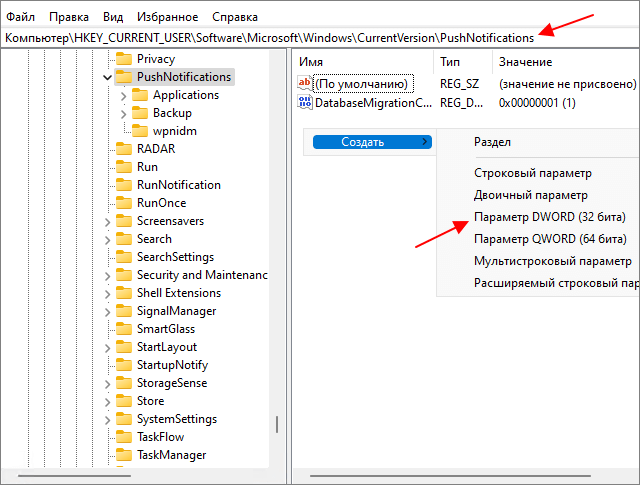
Task: Expand the StorageSense key
Action: pyautogui.click(x=107, y=384)
